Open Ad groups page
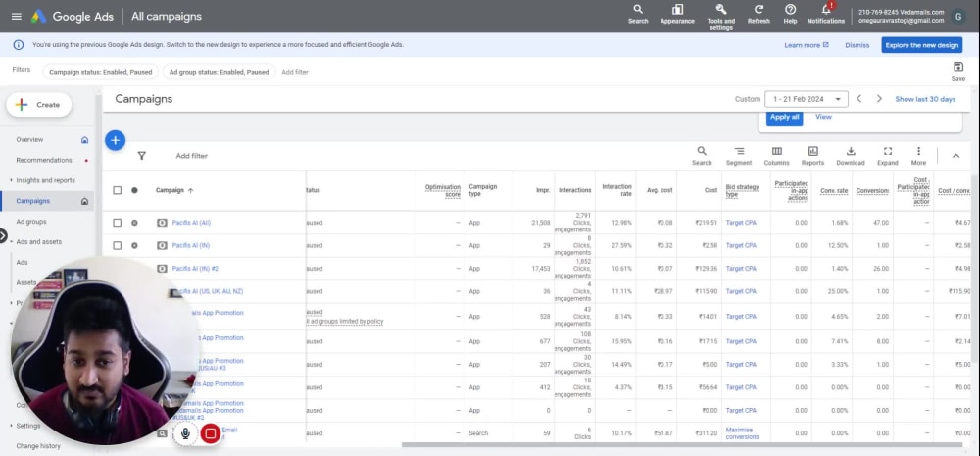 coord(31,222)
